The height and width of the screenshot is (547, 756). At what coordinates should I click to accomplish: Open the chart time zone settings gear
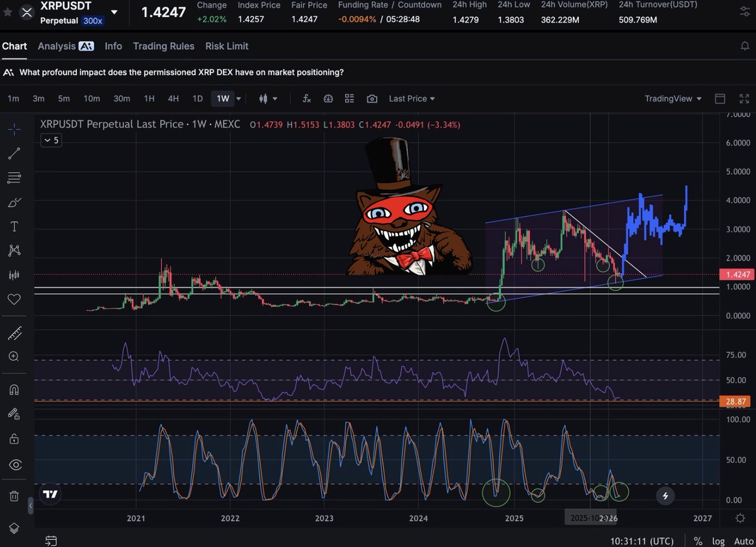pos(741,518)
